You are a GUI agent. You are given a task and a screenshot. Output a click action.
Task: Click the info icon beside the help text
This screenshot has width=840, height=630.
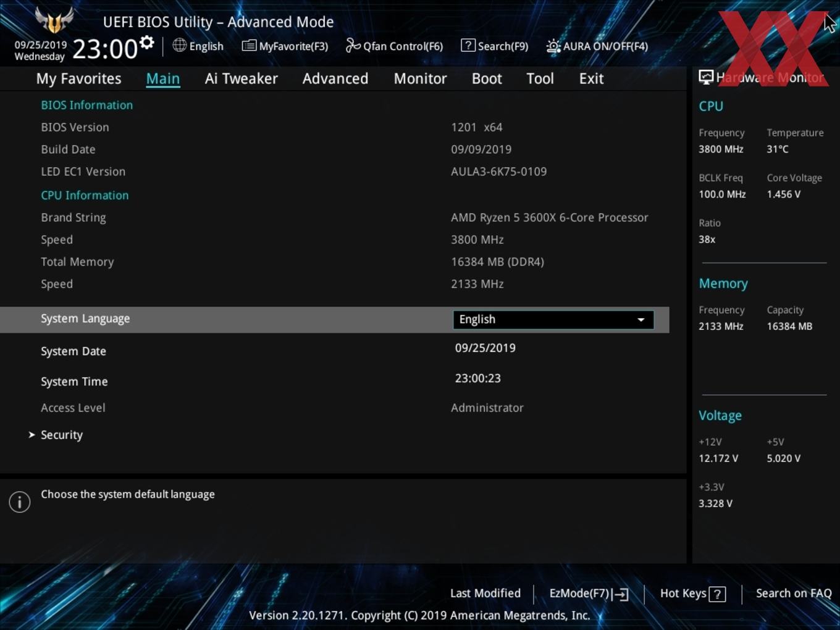coord(20,502)
